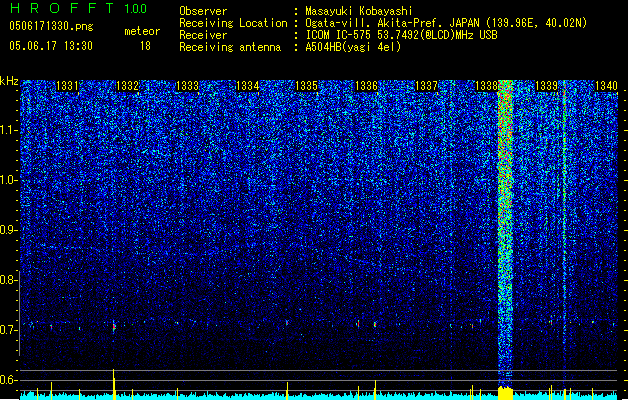Select the filename 0506171330.png

click(x=51, y=26)
